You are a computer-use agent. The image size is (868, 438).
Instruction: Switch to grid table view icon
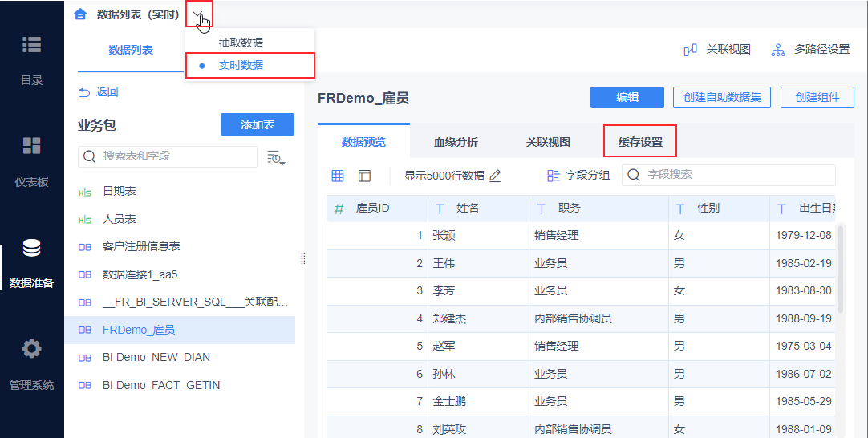(x=338, y=176)
